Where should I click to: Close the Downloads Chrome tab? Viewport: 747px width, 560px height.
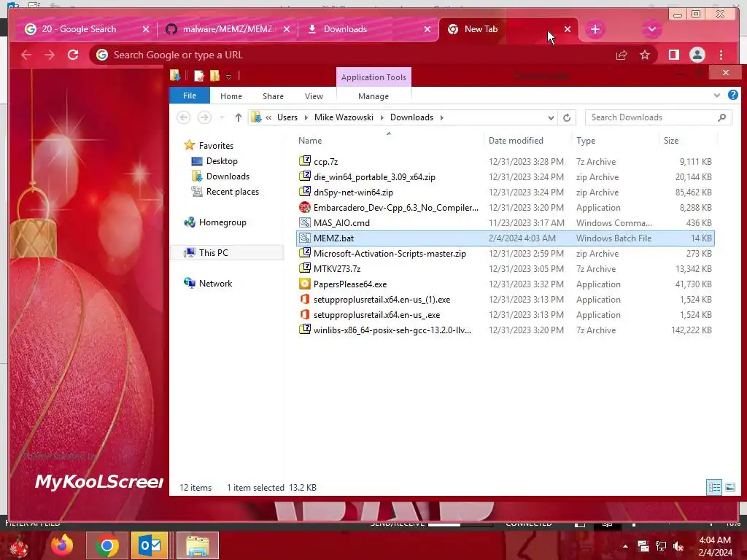(427, 29)
